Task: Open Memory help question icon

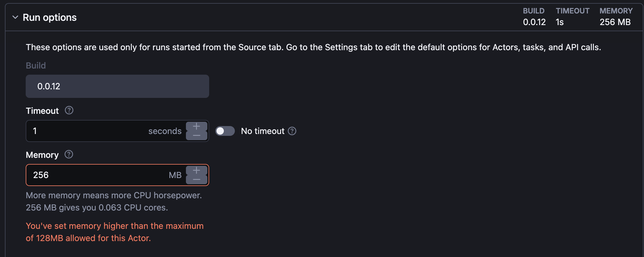Action: [x=69, y=154]
